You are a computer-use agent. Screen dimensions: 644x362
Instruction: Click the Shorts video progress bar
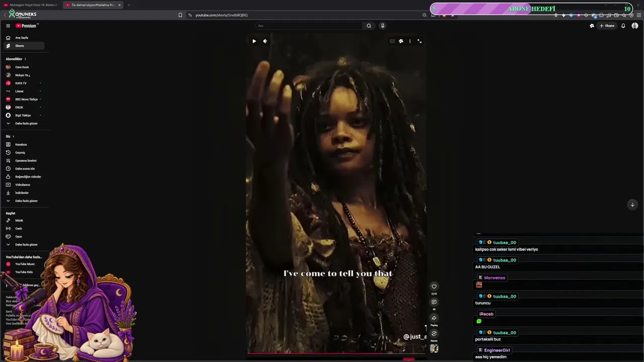[336, 353]
